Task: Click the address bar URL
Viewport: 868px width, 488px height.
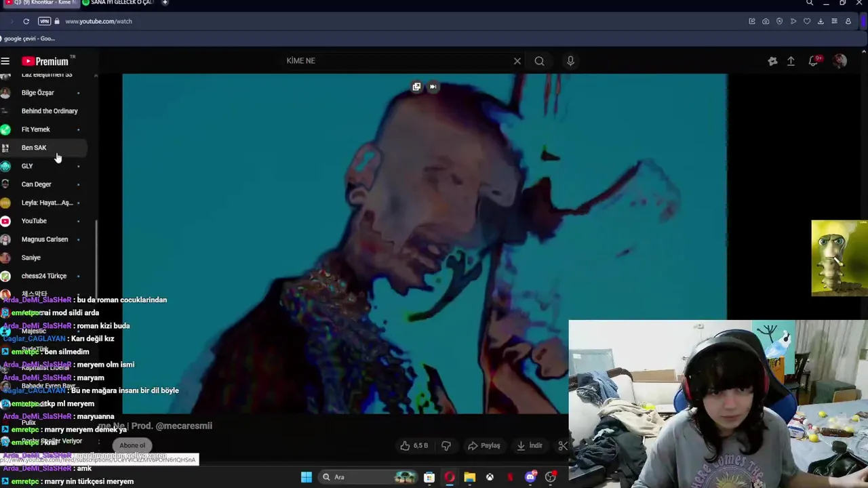Action: pyautogui.click(x=98, y=21)
